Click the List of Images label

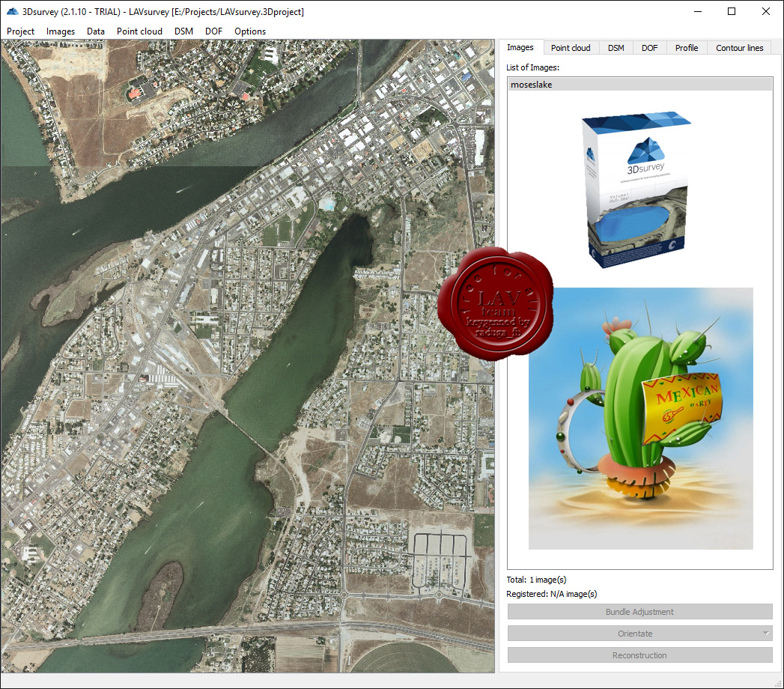tap(532, 67)
